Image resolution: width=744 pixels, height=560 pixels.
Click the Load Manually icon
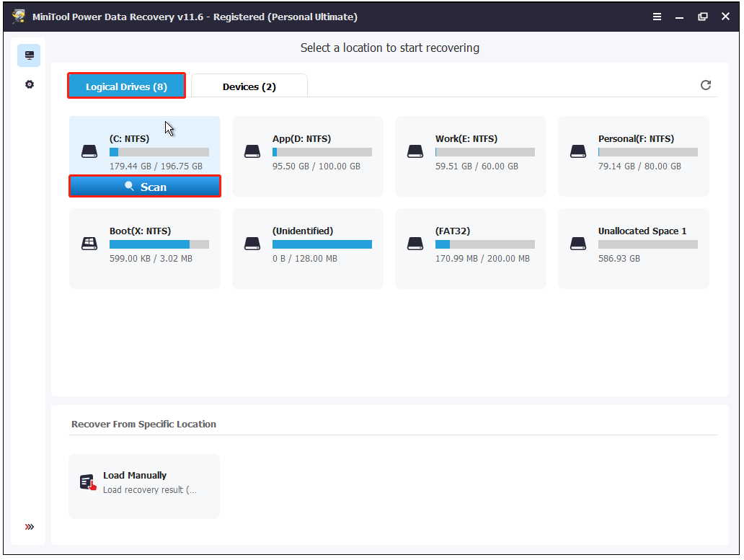88,483
